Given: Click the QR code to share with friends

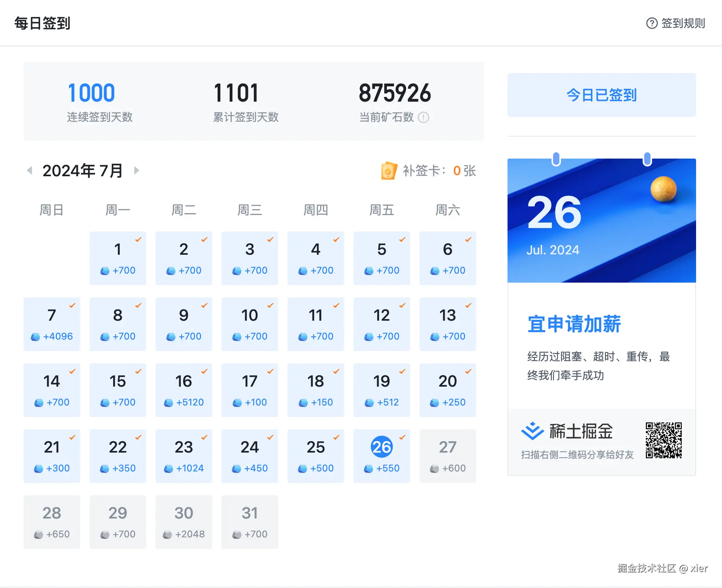Looking at the screenshot, I should point(664,440).
